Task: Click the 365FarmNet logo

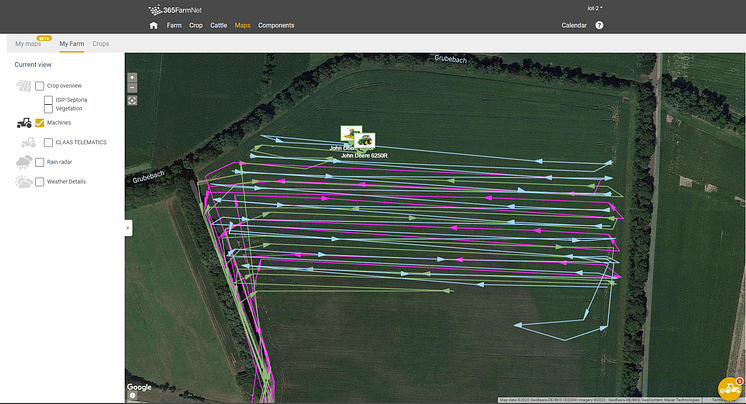Action: pos(178,8)
